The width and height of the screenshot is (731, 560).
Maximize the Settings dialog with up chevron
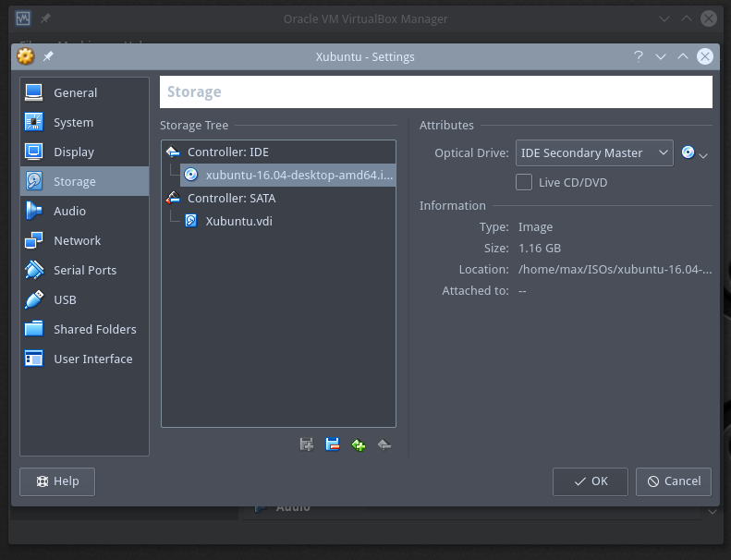click(683, 56)
